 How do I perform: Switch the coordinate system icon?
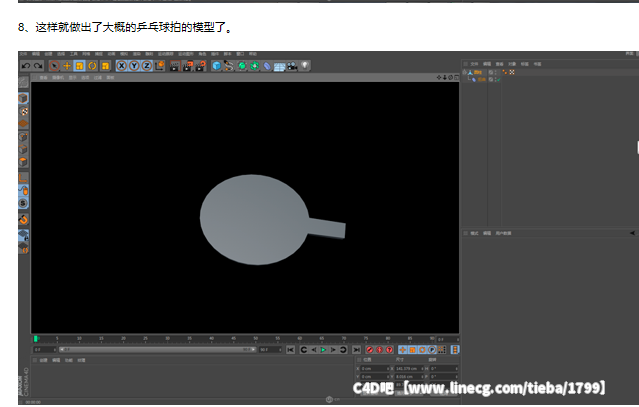coord(160,66)
